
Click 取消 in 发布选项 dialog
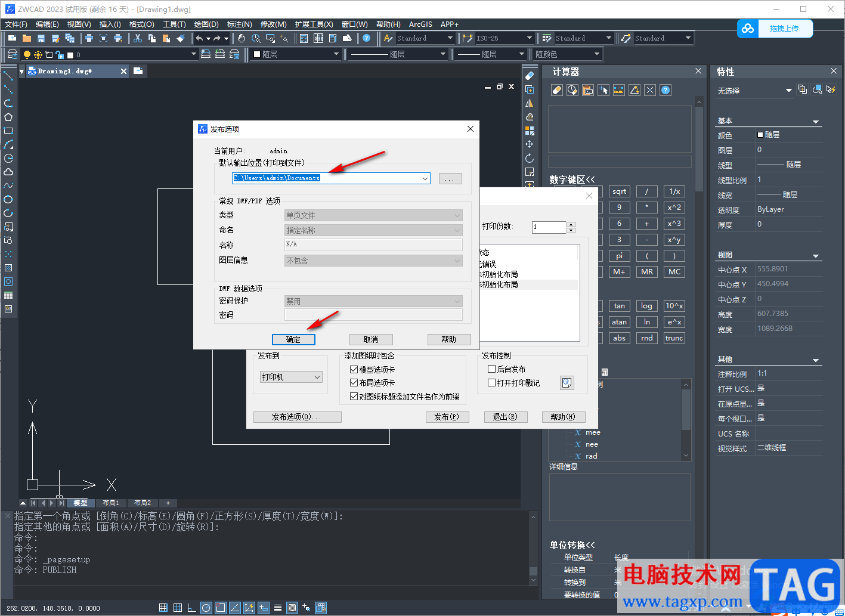pyautogui.click(x=371, y=339)
